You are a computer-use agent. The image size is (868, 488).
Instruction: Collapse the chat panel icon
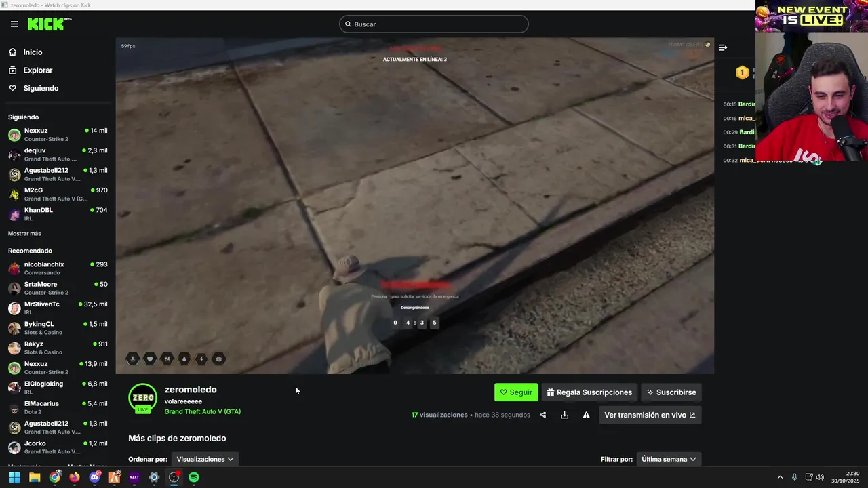pos(723,47)
